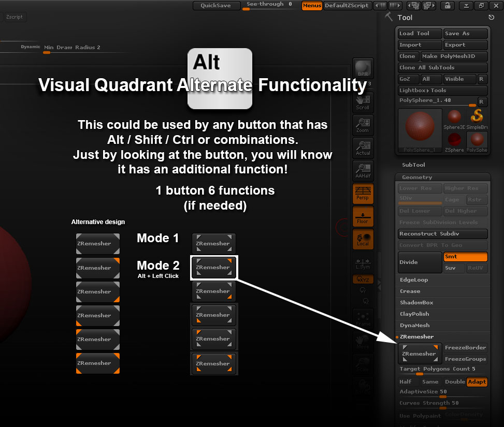The height and width of the screenshot is (427, 504).
Task: Select the SimpleBrush tool thumbnail
Action: pos(477,116)
